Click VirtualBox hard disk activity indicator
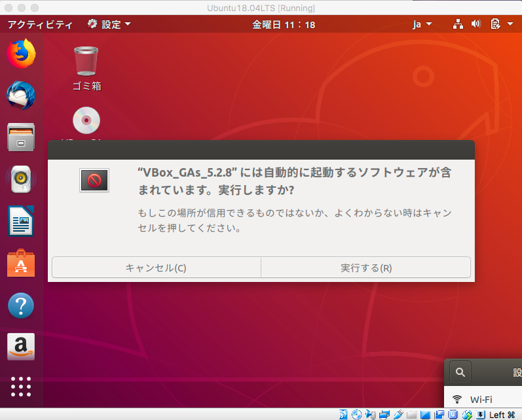The image size is (522, 420). pyautogui.click(x=343, y=414)
